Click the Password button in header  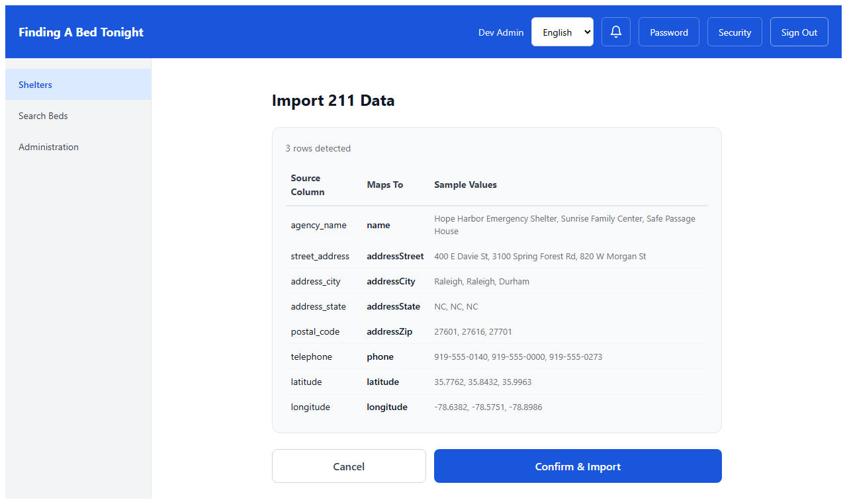668,32
